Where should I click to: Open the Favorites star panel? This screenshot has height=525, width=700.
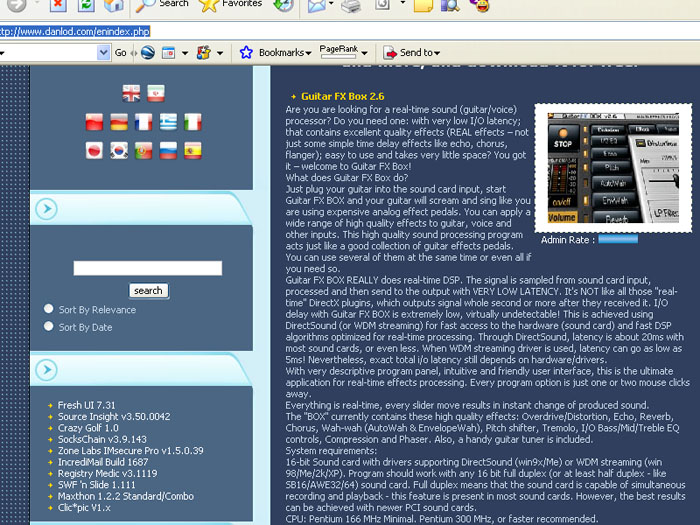click(209, 5)
